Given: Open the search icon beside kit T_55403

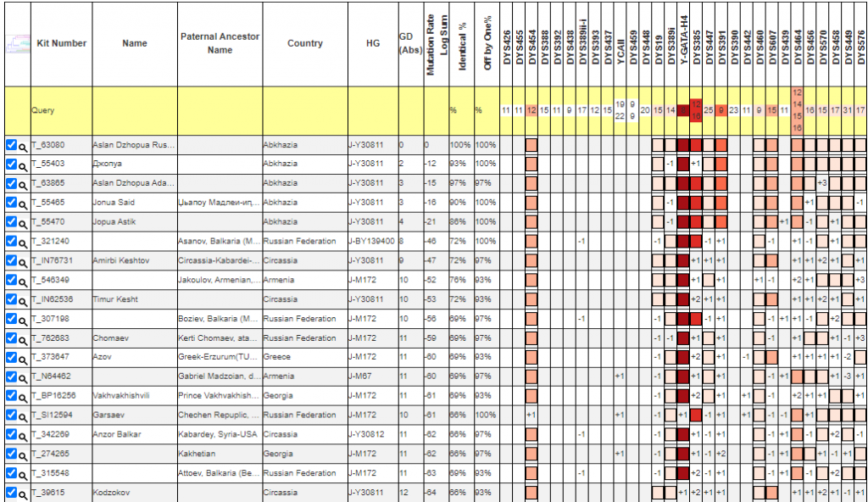Looking at the screenshot, I should 24,165.
